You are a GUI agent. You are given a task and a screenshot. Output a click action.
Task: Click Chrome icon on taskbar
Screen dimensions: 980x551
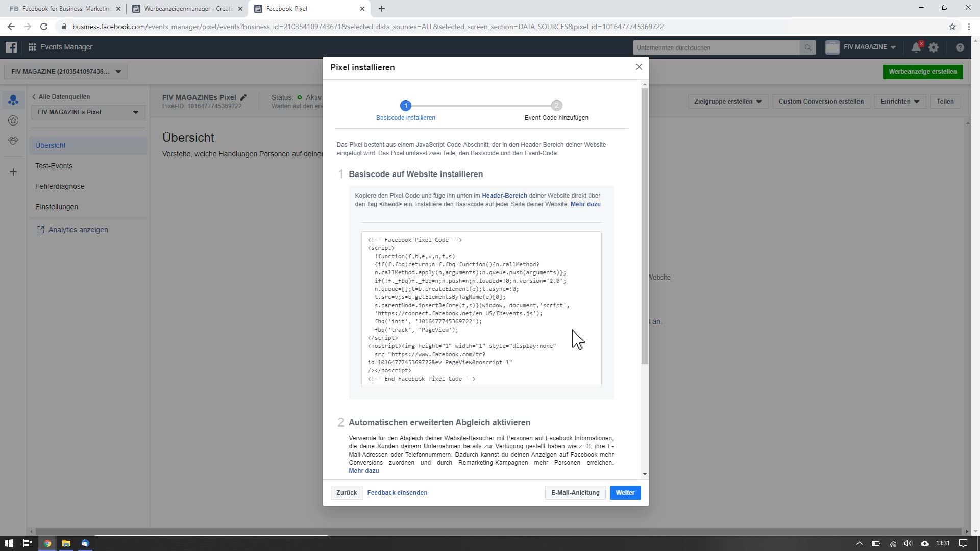[47, 543]
